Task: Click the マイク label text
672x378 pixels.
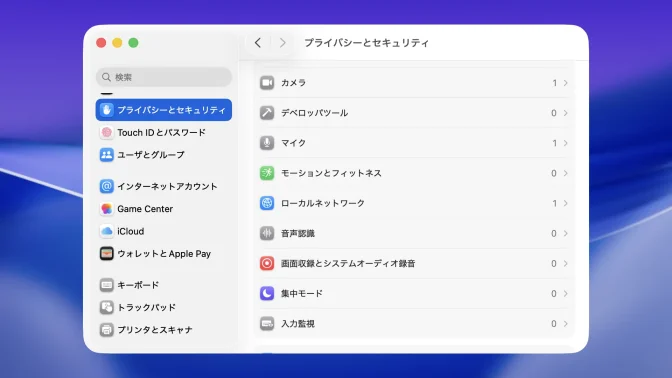Action: click(293, 143)
